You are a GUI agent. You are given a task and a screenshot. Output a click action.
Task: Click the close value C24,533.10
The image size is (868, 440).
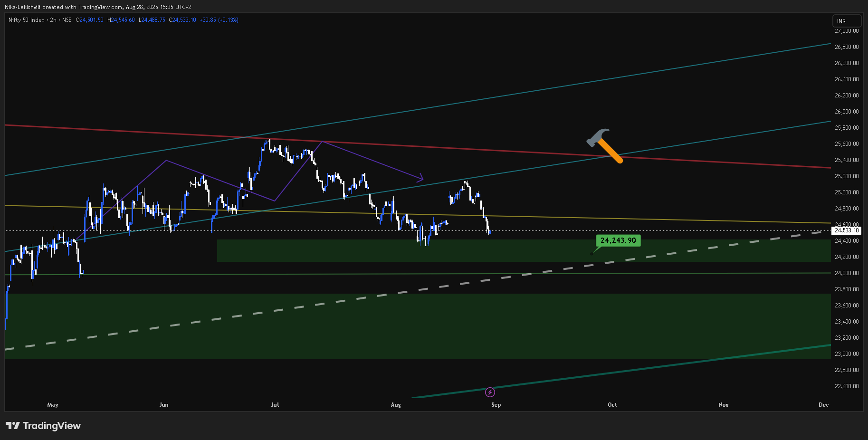pyautogui.click(x=182, y=20)
